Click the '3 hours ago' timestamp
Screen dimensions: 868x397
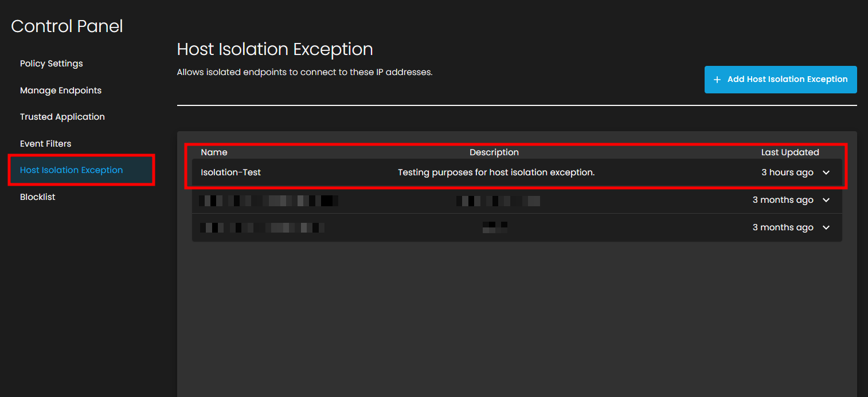787,172
